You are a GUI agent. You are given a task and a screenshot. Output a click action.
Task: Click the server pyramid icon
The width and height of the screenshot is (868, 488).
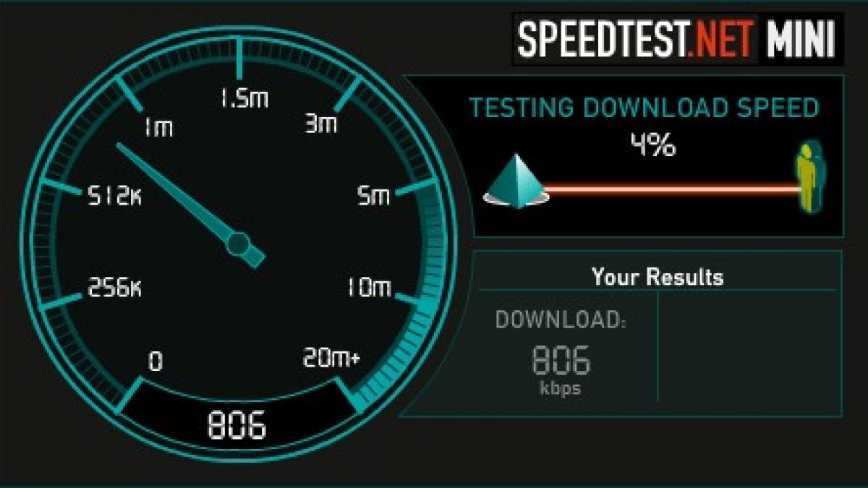(516, 181)
